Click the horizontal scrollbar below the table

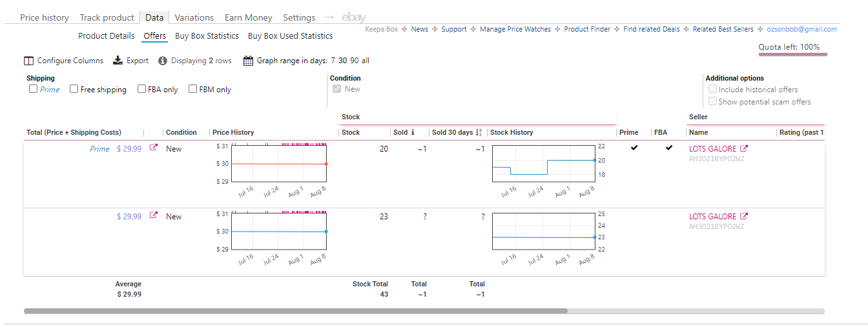(x=295, y=311)
